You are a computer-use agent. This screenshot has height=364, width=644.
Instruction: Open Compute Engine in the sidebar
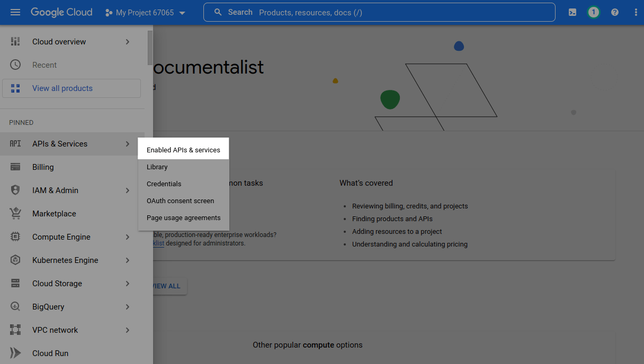73,237
